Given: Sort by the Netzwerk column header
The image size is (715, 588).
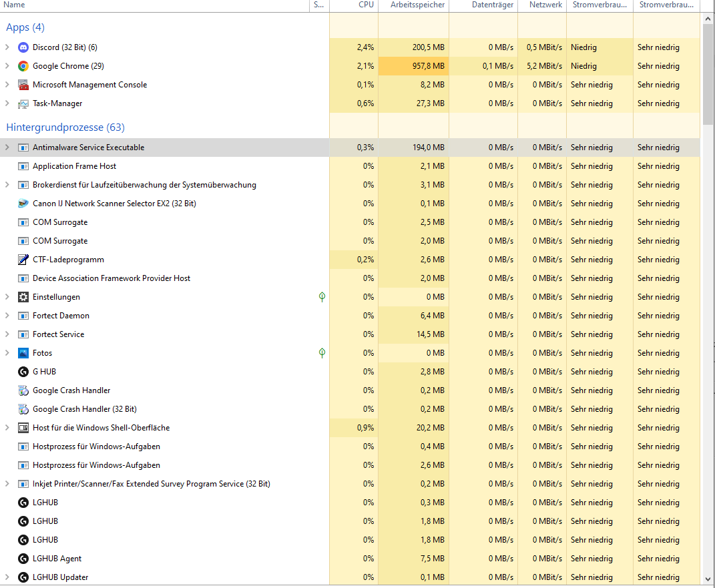Looking at the screenshot, I should [542, 5].
